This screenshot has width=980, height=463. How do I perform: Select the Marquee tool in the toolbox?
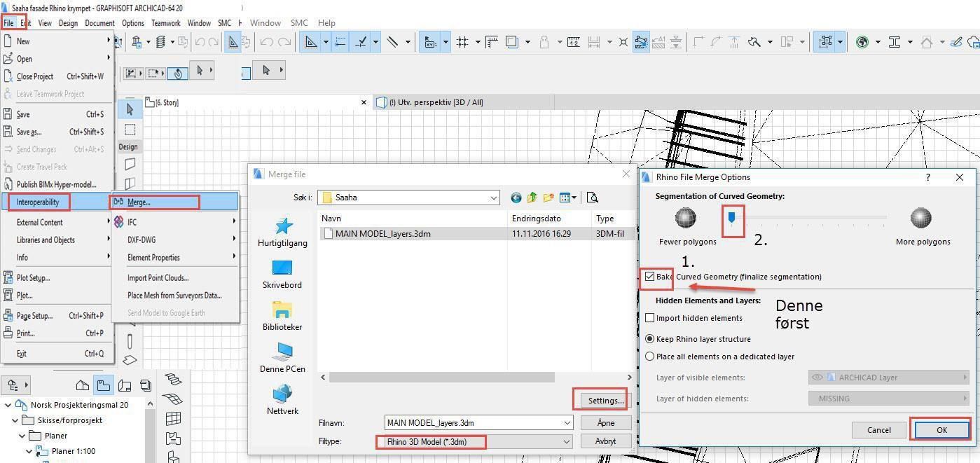tap(130, 130)
